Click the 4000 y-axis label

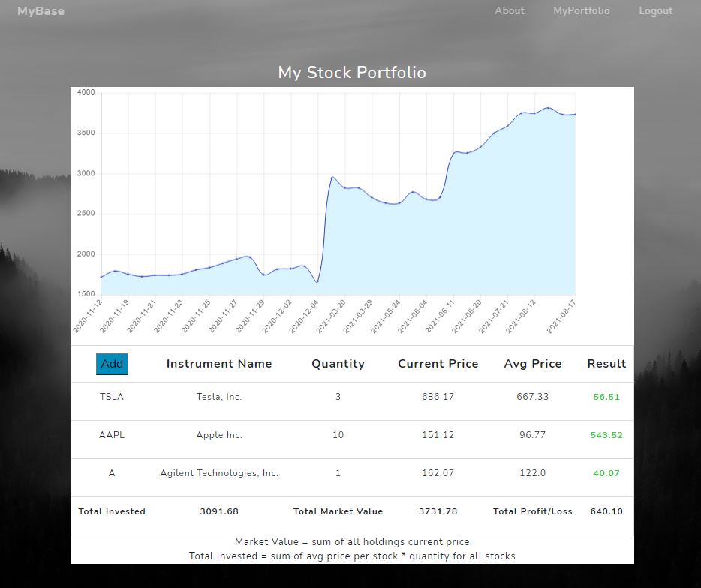tap(86, 92)
